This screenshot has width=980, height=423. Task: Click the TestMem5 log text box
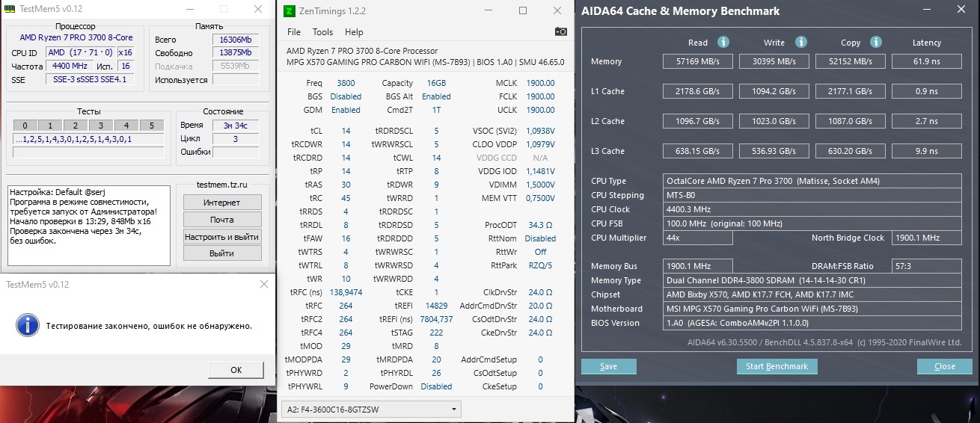[89, 226]
